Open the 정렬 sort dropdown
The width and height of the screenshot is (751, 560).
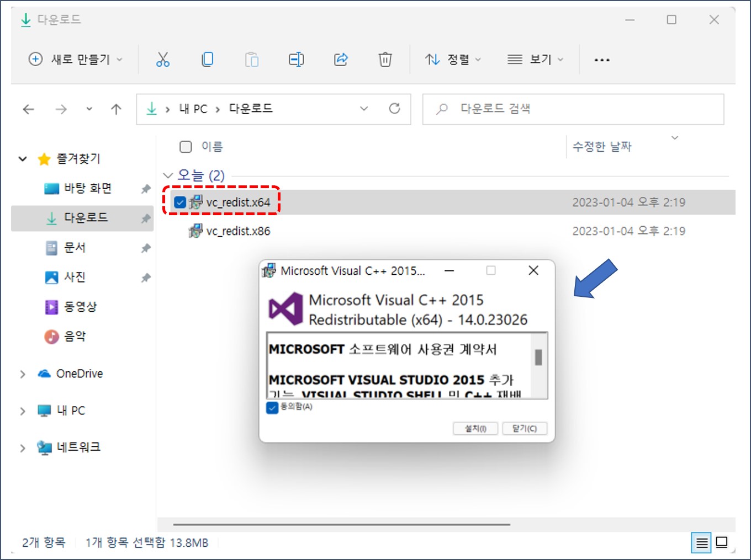tap(454, 59)
